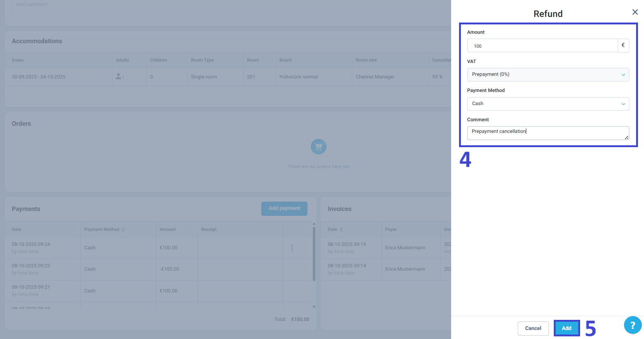Image resolution: width=644 pixels, height=339 pixels.
Task: Click €100.00 amount in 09:21 row
Action: (168, 291)
